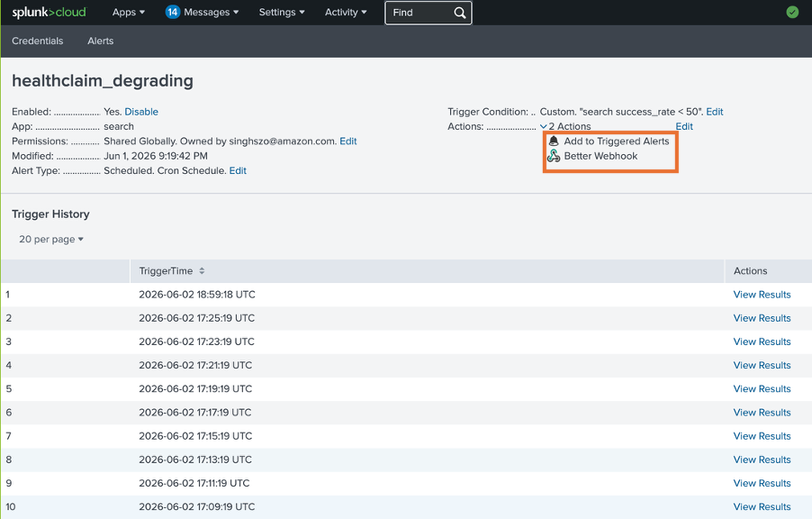Image resolution: width=812 pixels, height=519 pixels.
Task: Click the Better Webhook action label
Action: pyautogui.click(x=600, y=156)
